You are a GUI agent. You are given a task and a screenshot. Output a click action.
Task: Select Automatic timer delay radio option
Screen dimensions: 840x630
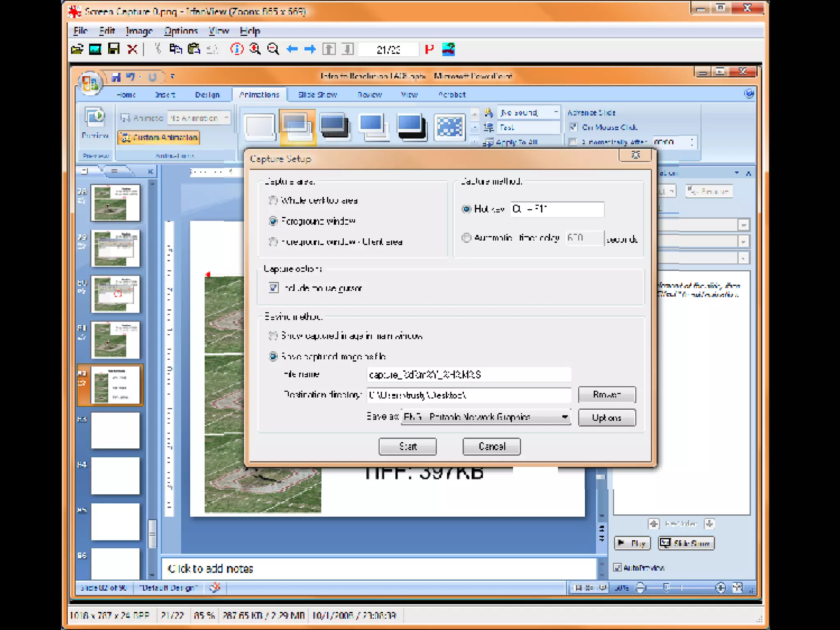pyautogui.click(x=466, y=238)
